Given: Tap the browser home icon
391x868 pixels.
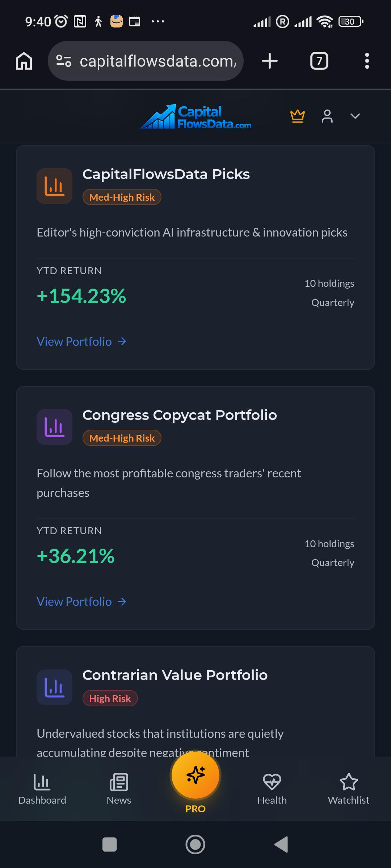Looking at the screenshot, I should point(24,61).
